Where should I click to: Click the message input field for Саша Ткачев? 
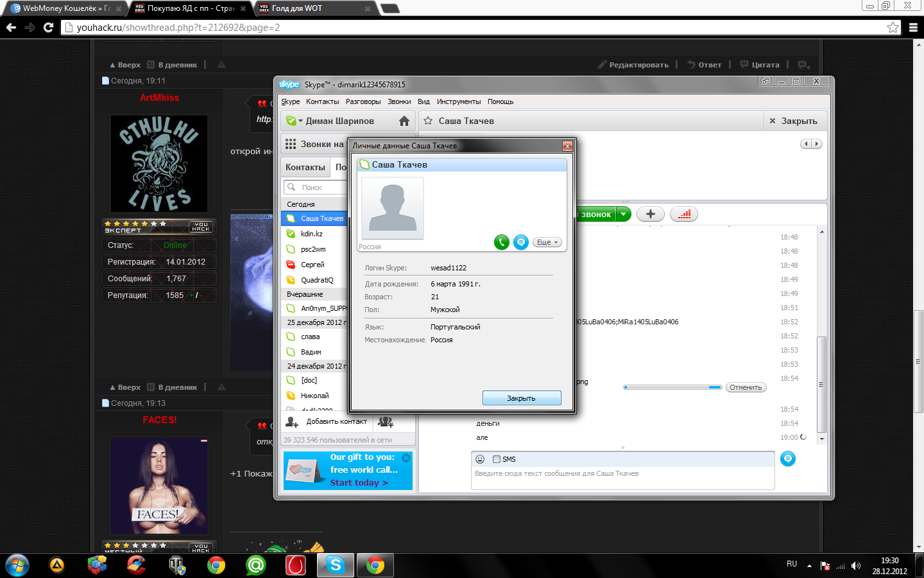[x=622, y=478]
